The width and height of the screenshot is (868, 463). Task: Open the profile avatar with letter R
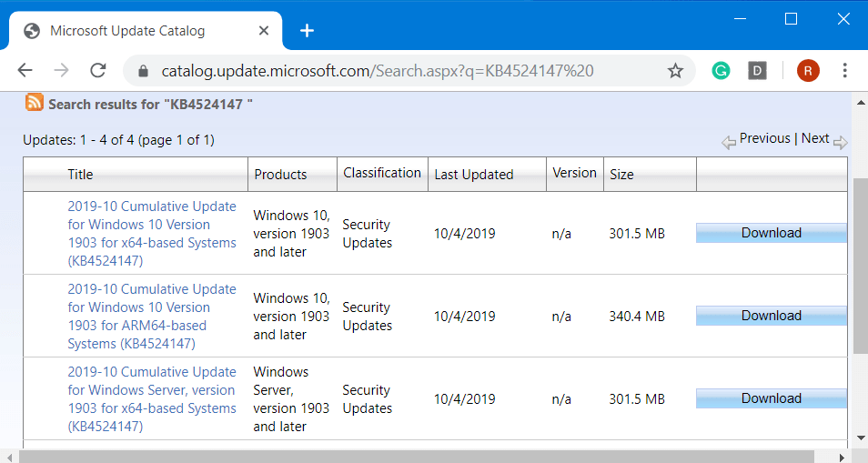pyautogui.click(x=808, y=71)
